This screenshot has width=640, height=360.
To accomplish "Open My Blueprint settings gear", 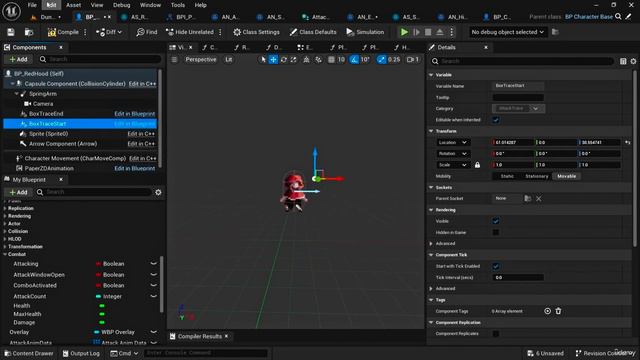I will coord(158,192).
